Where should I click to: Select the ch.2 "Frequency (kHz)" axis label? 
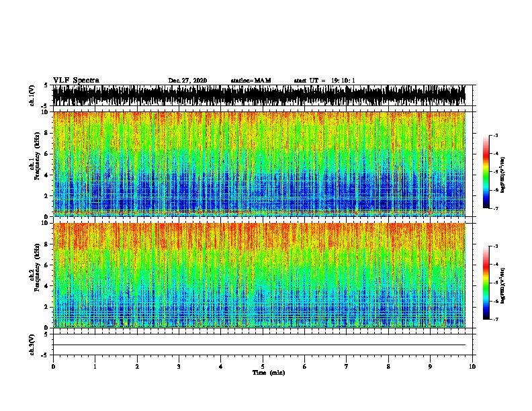coord(37,267)
